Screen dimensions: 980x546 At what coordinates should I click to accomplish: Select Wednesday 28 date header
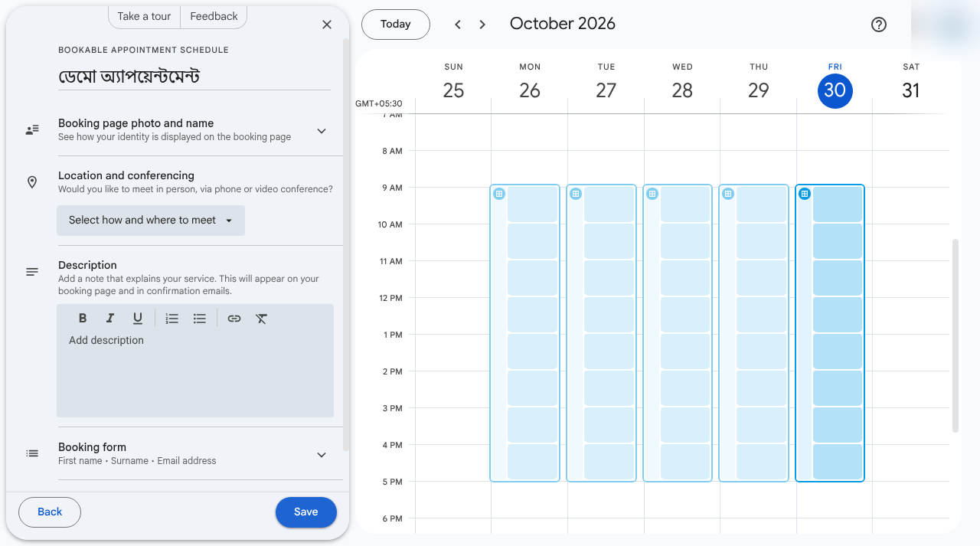pos(682,90)
